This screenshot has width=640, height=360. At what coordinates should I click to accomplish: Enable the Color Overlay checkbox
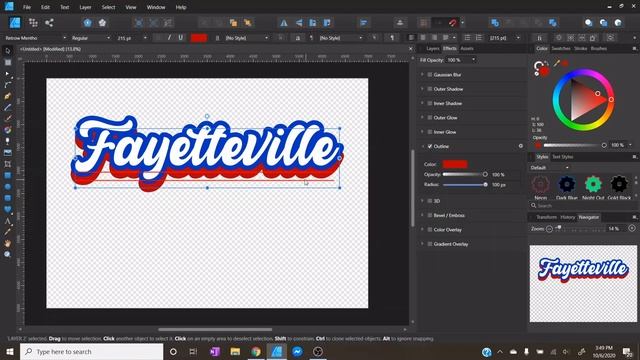(429, 229)
